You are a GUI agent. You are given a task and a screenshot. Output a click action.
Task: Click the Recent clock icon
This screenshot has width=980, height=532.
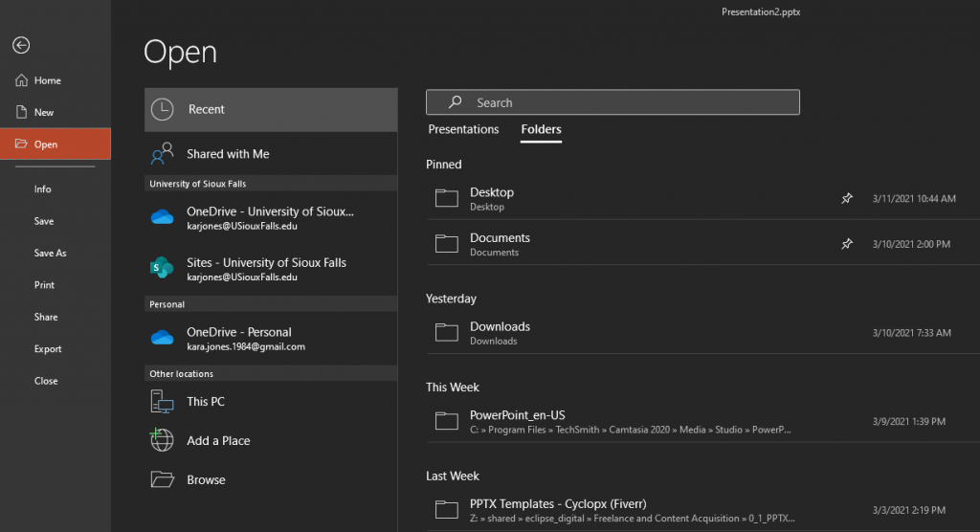(163, 109)
